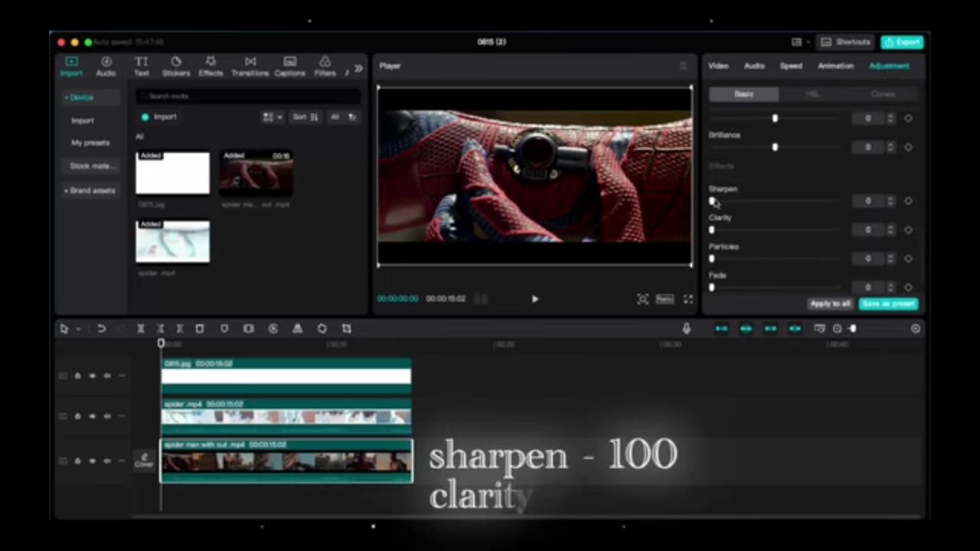Click the Fade slider track
This screenshot has height=551, width=980.
(x=774, y=288)
